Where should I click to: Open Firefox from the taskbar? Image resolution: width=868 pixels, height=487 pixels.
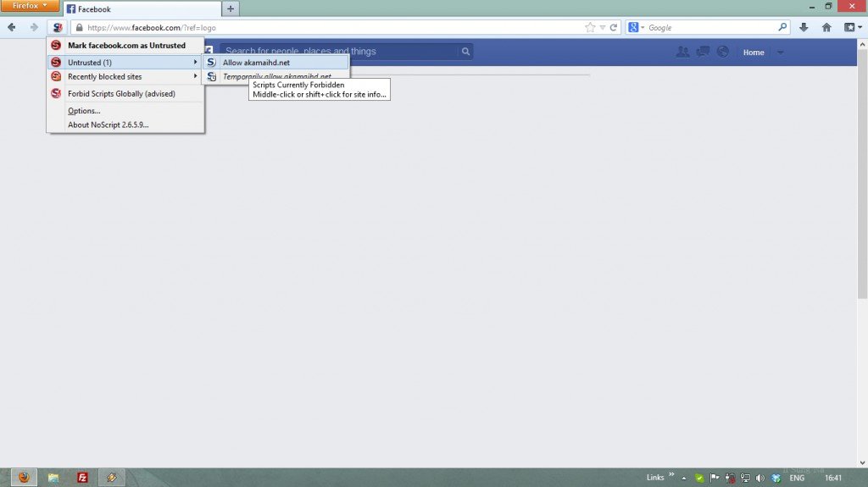pyautogui.click(x=24, y=478)
